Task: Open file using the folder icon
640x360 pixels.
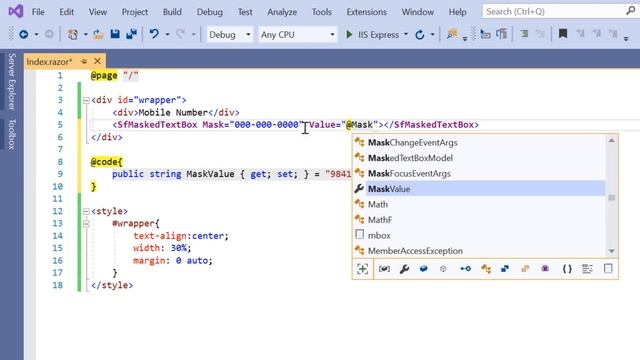Action: [98, 35]
